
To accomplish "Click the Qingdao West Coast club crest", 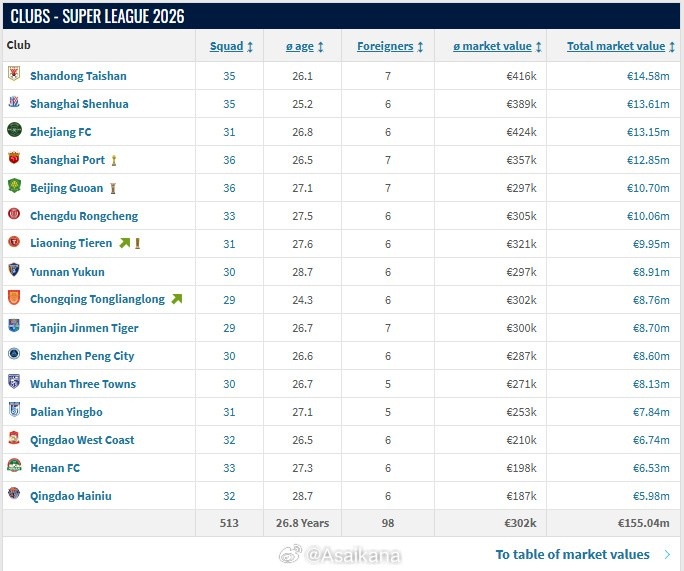I will tap(14, 438).
